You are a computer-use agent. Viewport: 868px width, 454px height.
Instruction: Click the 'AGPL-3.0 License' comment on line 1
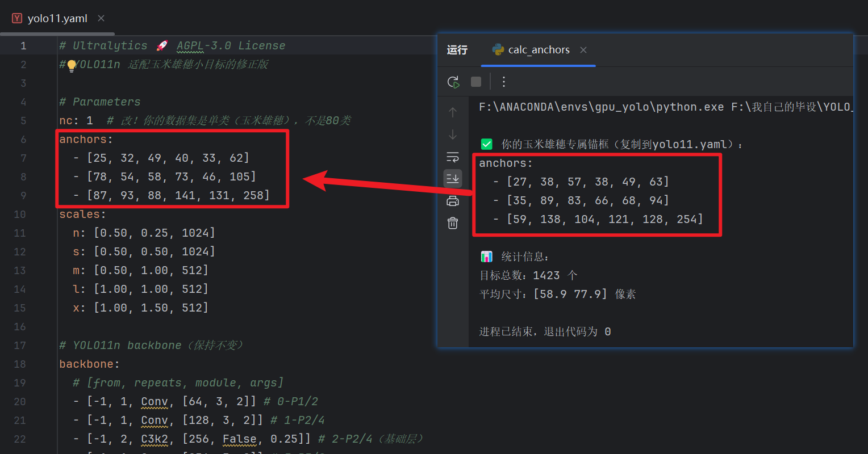[x=231, y=45]
